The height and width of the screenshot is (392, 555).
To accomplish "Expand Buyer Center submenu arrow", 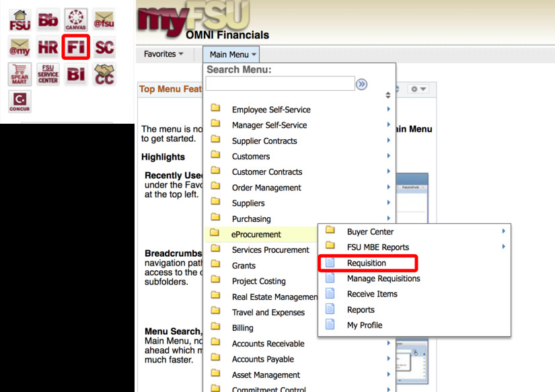I will coord(503,231).
